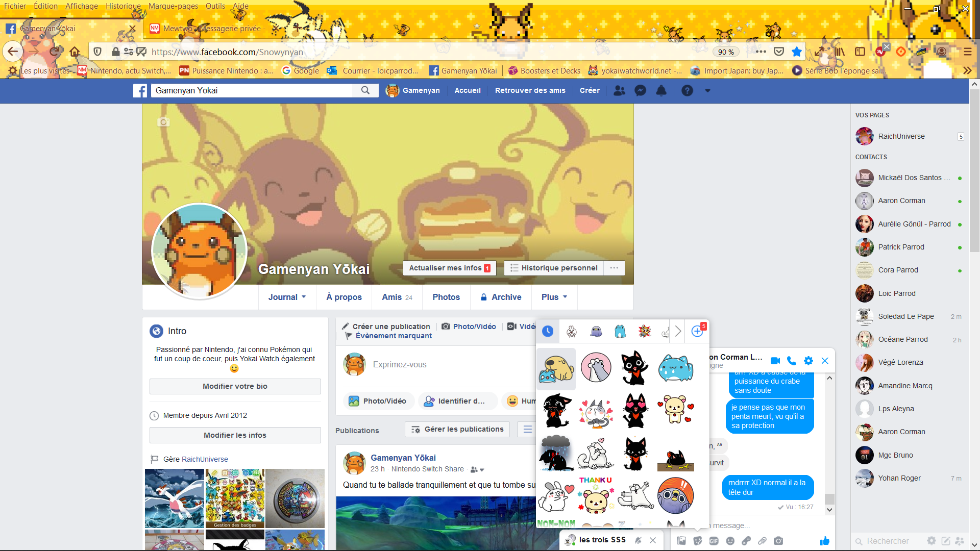The width and height of the screenshot is (980, 551).
Task: Toggle mute on the les trois SSS chat
Action: tap(638, 540)
